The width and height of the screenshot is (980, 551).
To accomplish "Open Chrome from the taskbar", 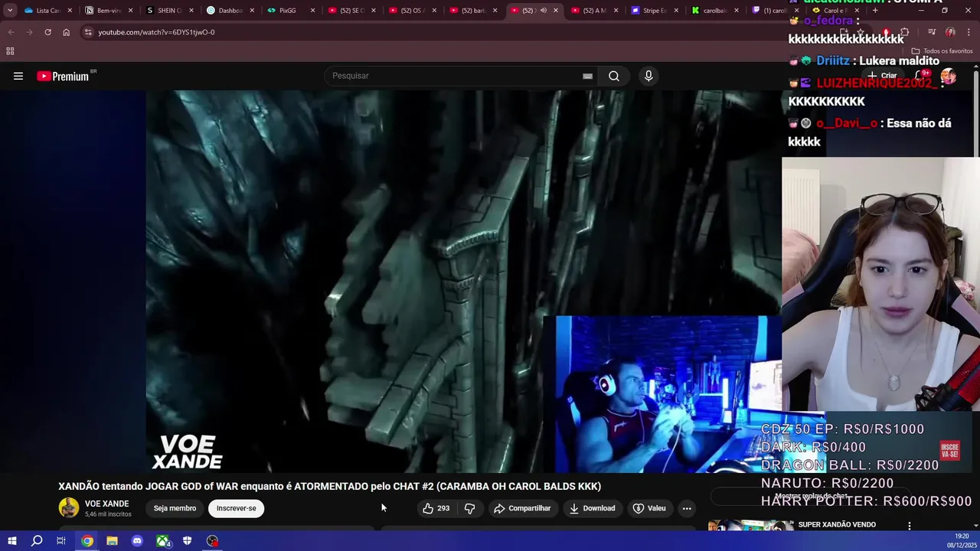I will click(87, 541).
